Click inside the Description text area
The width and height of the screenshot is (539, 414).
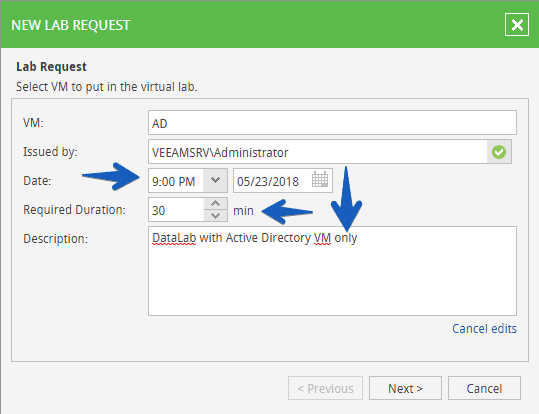[332, 271]
